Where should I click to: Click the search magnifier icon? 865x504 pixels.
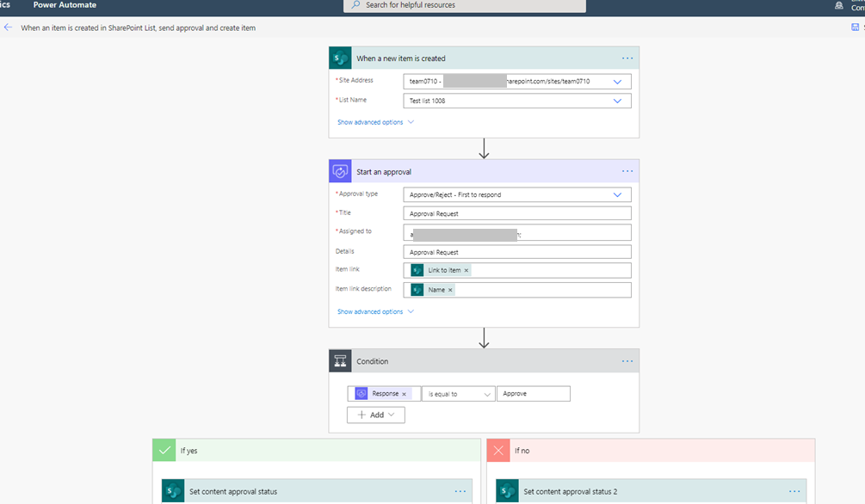pos(355,4)
